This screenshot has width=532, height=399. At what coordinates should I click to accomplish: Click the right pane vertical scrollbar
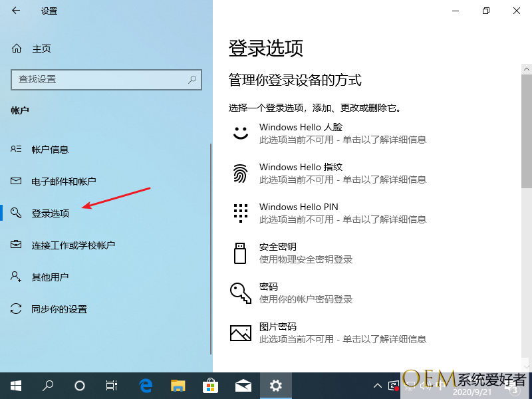pos(527,199)
